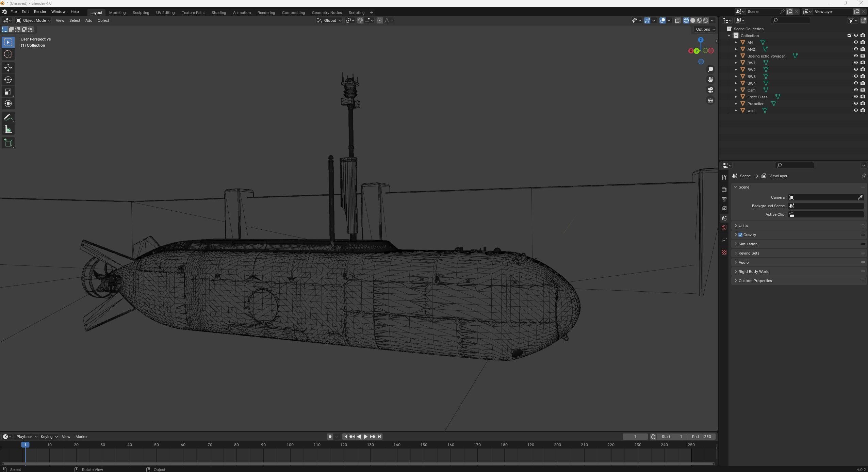Screen dimensions: 868x472
Task: Toggle snapping magnet in header
Action: [360, 20]
